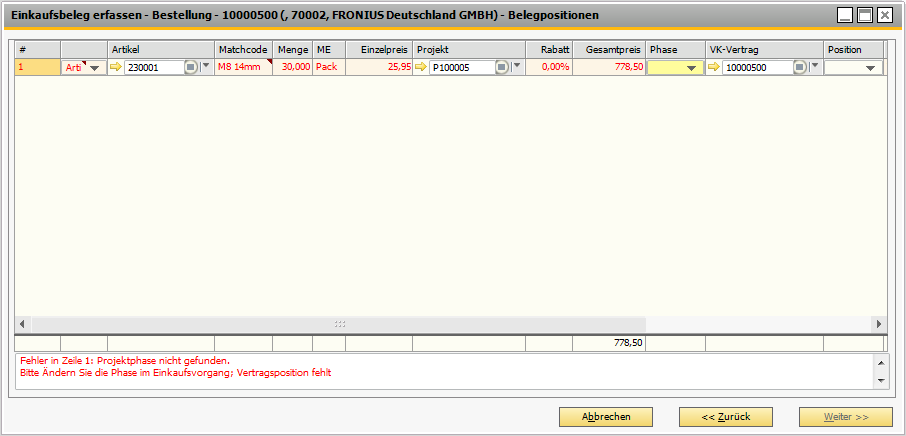Image resolution: width=906 pixels, height=436 pixels.
Task: Click the yellow link arrow beside VK-Vertrag 10000500
Action: [x=713, y=67]
